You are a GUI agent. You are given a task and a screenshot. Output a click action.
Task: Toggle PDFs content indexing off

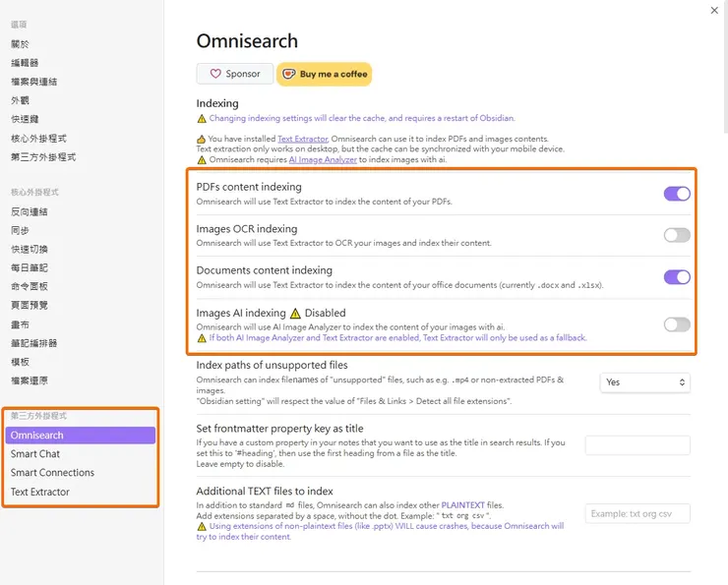(677, 194)
